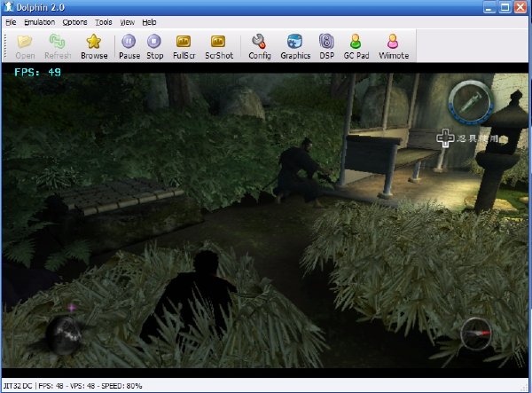Click the D-pad item use prompt
This screenshot has height=393, width=532.
tap(467, 138)
